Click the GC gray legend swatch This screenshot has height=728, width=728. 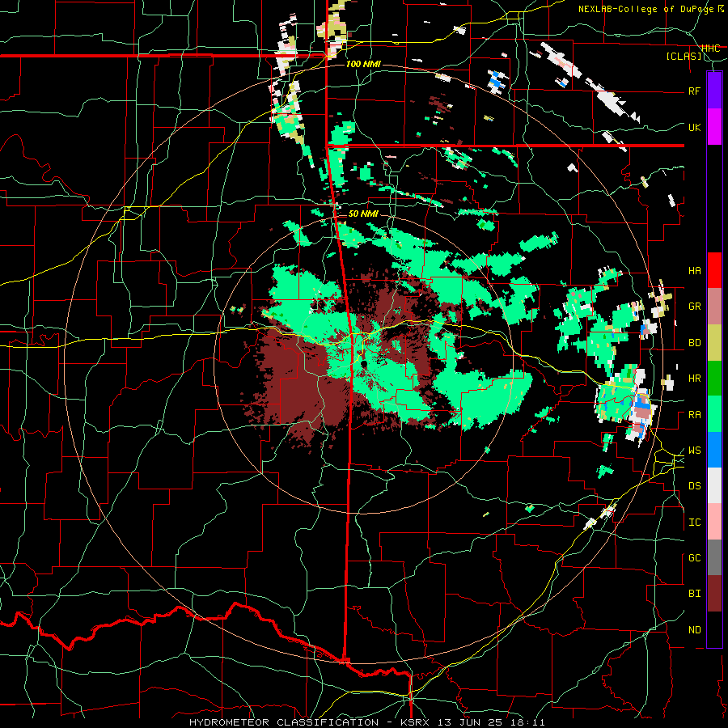pyautogui.click(x=714, y=557)
